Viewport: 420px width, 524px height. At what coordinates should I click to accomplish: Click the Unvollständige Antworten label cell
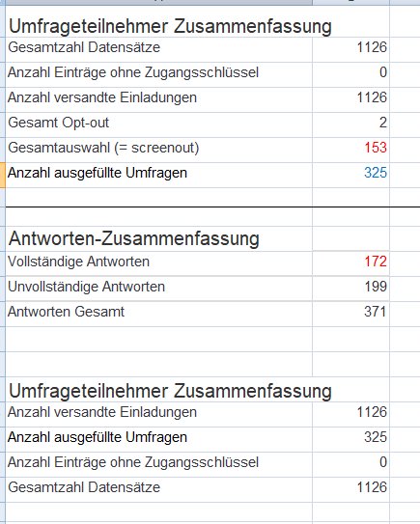click(x=159, y=289)
